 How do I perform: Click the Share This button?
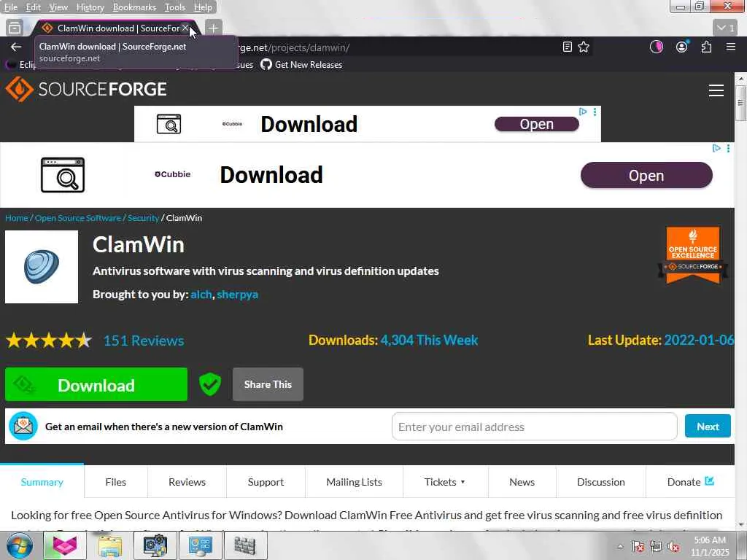click(x=268, y=384)
